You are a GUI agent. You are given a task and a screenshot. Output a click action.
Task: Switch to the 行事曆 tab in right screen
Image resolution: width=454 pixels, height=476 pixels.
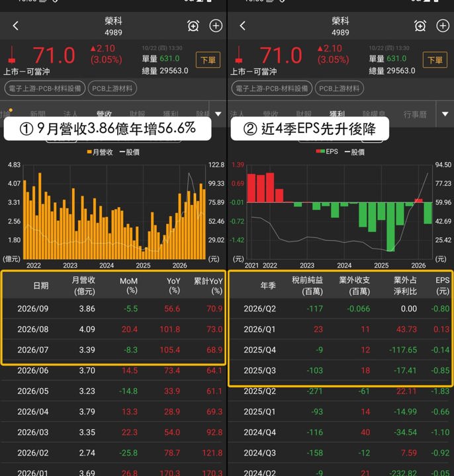415,114
